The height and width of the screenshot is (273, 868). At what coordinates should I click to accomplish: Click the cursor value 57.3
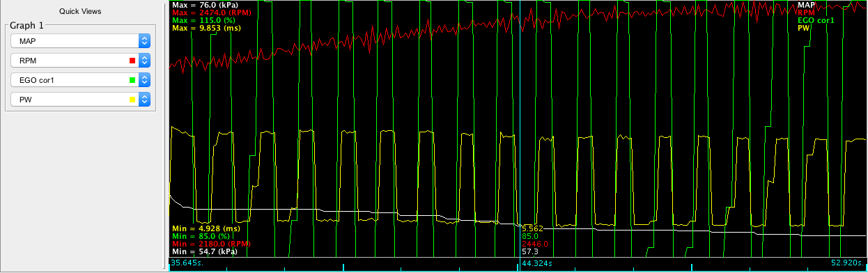click(530, 251)
